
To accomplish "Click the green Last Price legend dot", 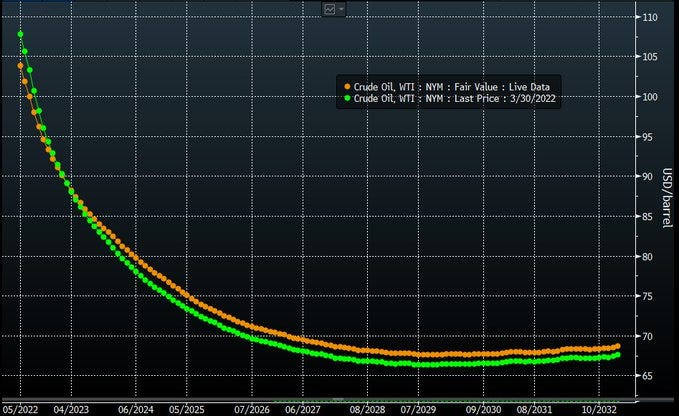I will (x=347, y=98).
